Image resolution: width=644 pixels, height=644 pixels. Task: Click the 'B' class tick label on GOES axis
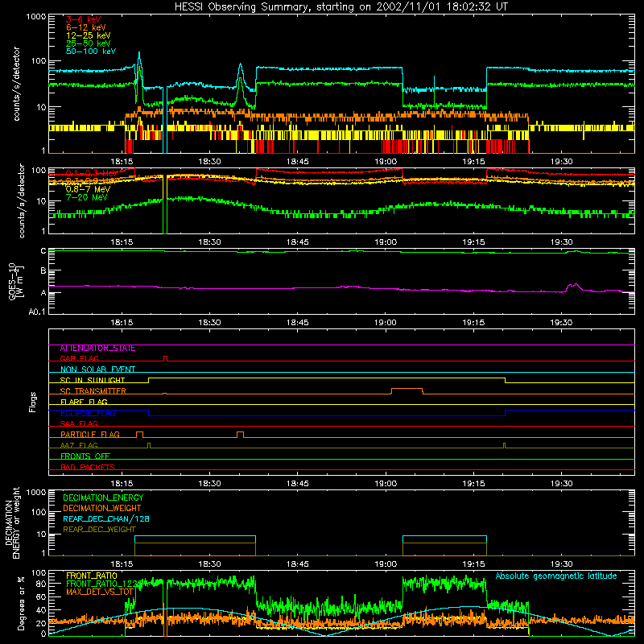pyautogui.click(x=43, y=271)
